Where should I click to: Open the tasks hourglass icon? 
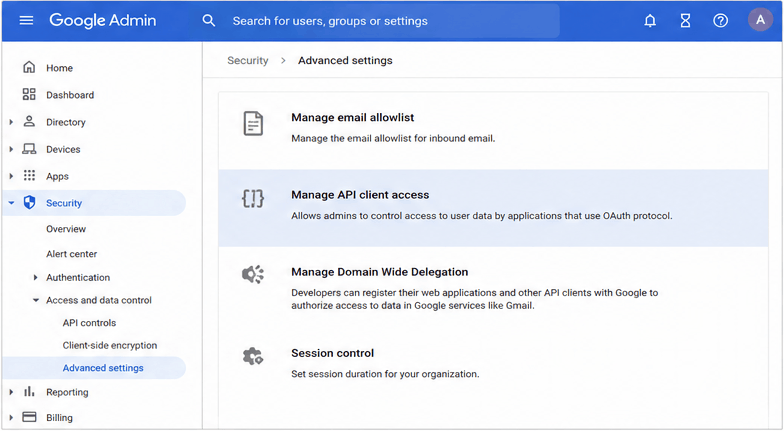point(686,20)
